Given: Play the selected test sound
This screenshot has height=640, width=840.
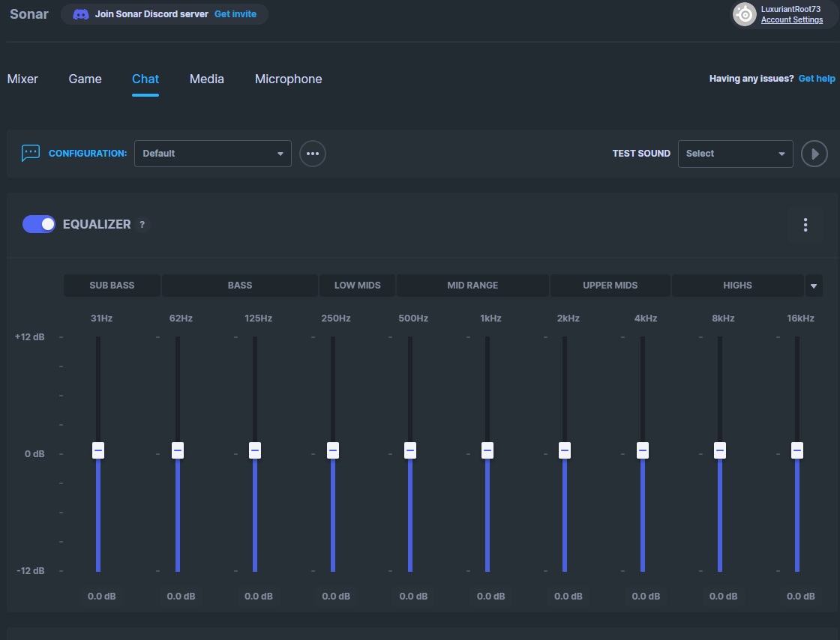Looking at the screenshot, I should [814, 154].
